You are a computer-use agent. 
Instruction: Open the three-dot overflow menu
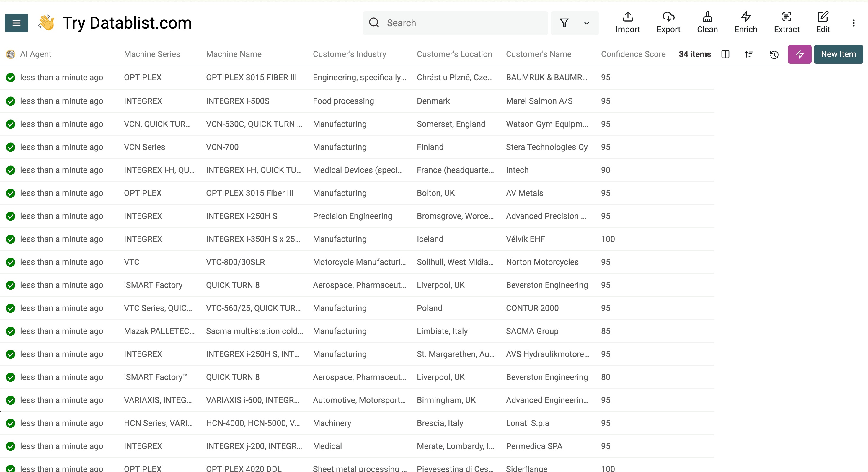pos(854,23)
